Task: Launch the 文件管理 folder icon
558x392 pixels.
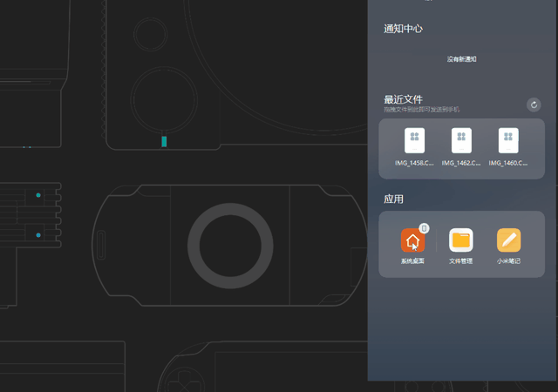Action: tap(461, 240)
